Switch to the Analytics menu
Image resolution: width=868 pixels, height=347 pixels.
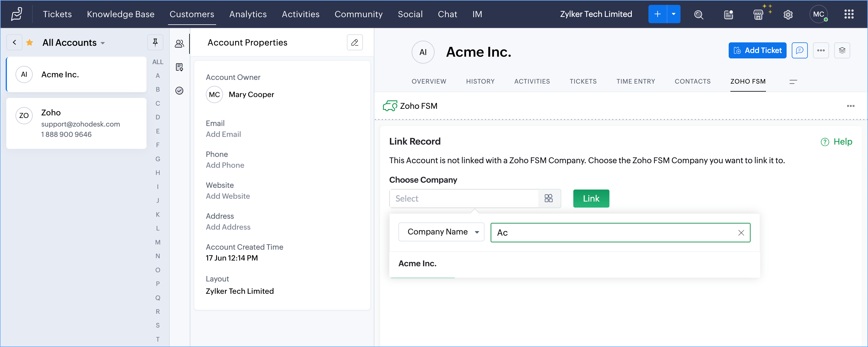pyautogui.click(x=248, y=14)
